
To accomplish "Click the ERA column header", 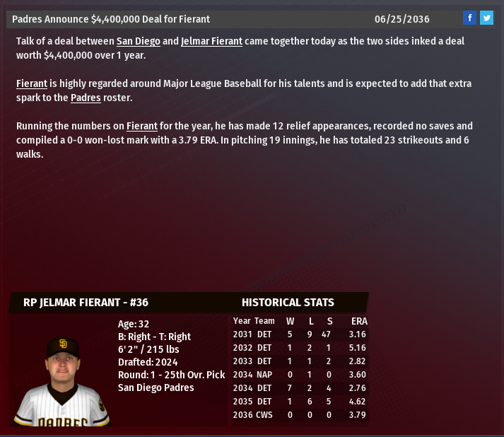I will (x=358, y=321).
